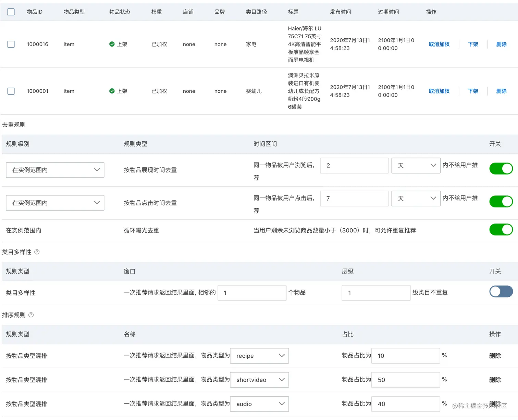The image size is (518, 420).
Task: Click help icon next to 类目多样性
Action: tap(37, 252)
